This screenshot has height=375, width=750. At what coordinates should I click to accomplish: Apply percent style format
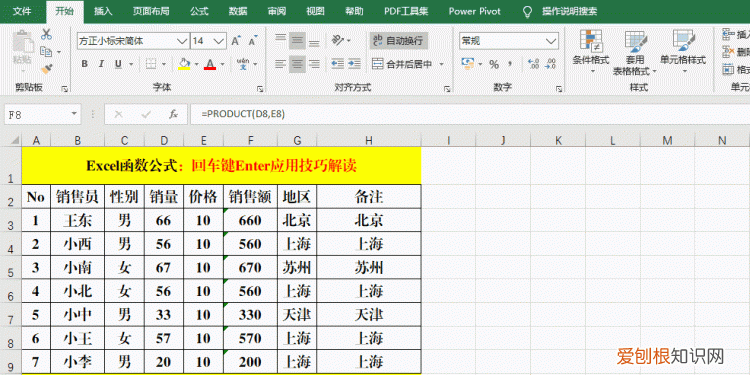(x=494, y=64)
